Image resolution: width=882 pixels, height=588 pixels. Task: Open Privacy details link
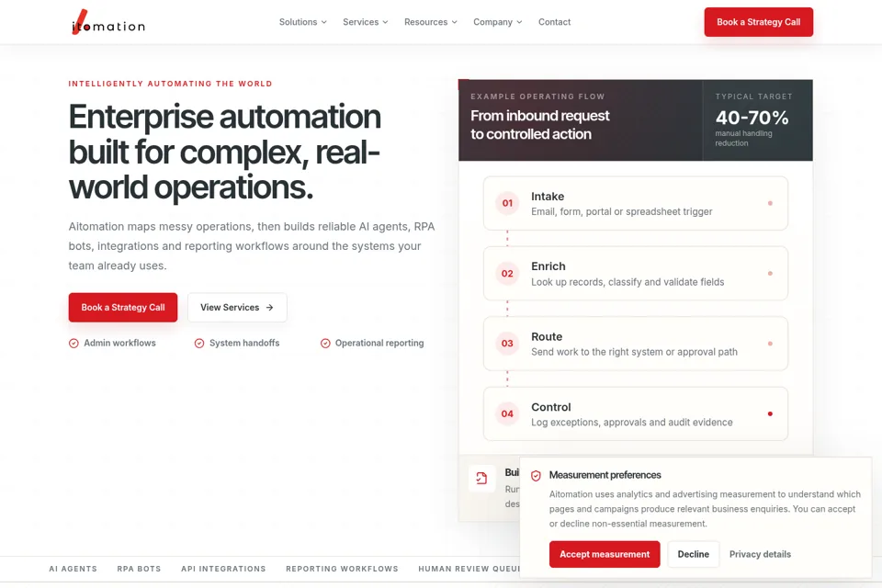(760, 554)
